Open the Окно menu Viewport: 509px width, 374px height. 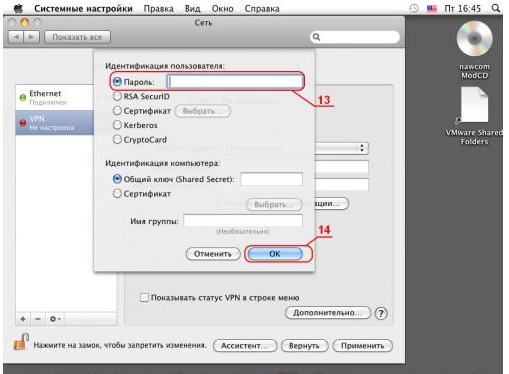pyautogui.click(x=222, y=9)
